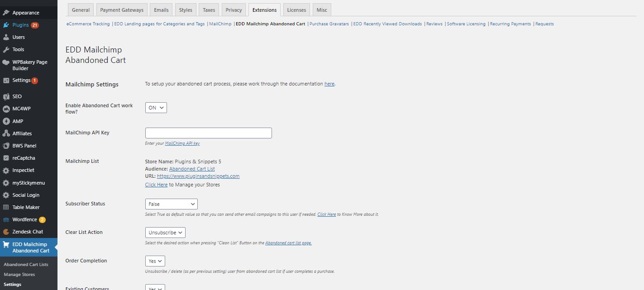The width and height of the screenshot is (644, 290).
Task: Click the MC4WP icon
Action: point(6,109)
